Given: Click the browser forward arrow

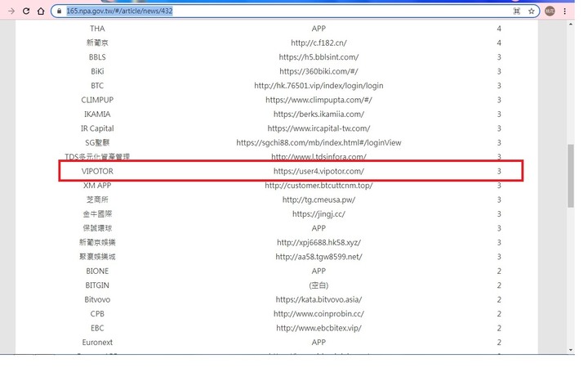Looking at the screenshot, I should [x=11, y=11].
